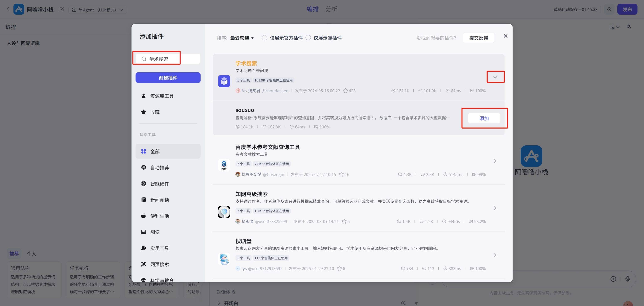
Task: Click the 百度学术 plugin logo
Action: pyautogui.click(x=224, y=165)
